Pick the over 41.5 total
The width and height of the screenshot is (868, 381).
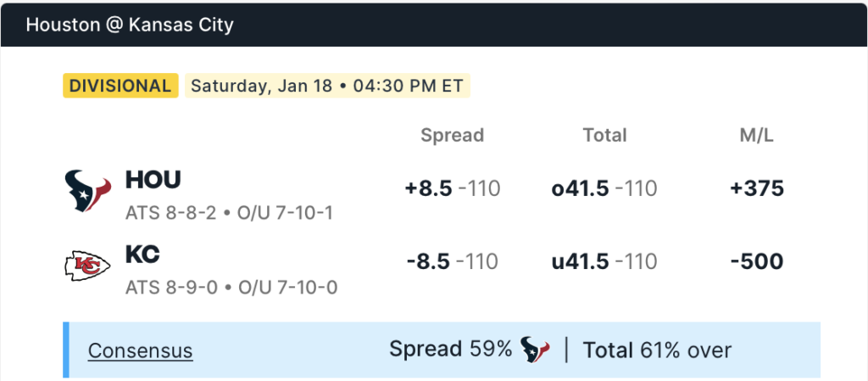point(604,188)
